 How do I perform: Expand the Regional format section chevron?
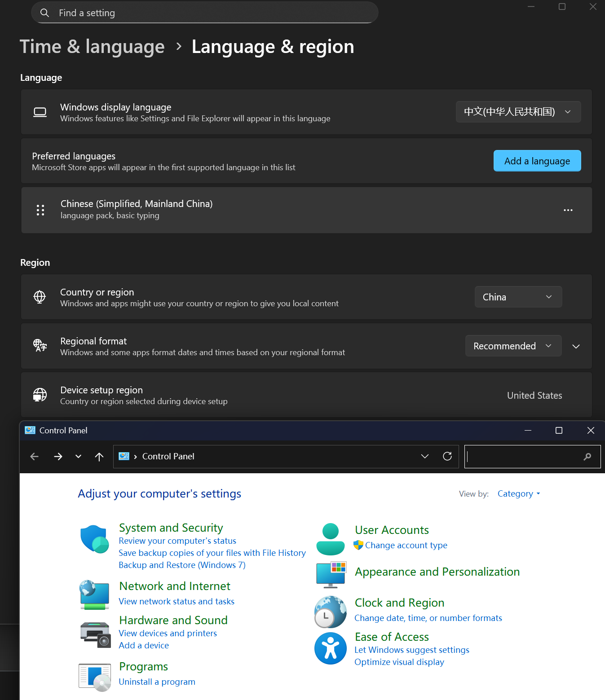(576, 346)
